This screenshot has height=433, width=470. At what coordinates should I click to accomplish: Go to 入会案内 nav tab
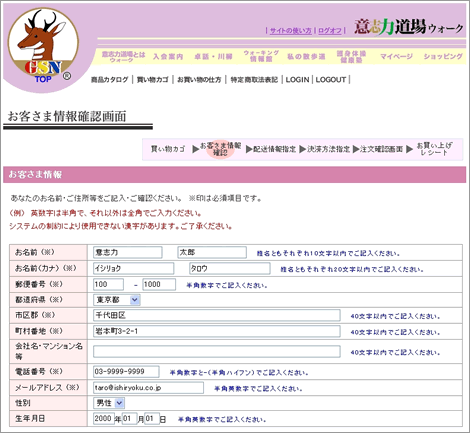(x=168, y=57)
